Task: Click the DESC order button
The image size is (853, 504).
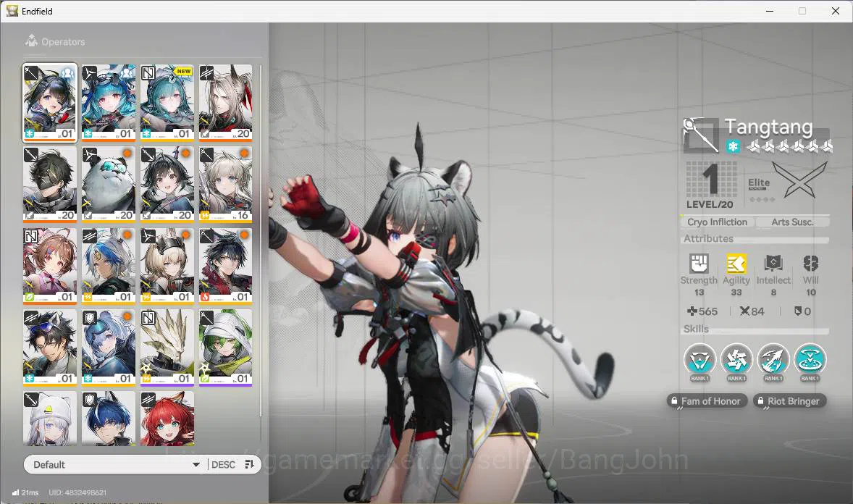Action: pos(223,464)
